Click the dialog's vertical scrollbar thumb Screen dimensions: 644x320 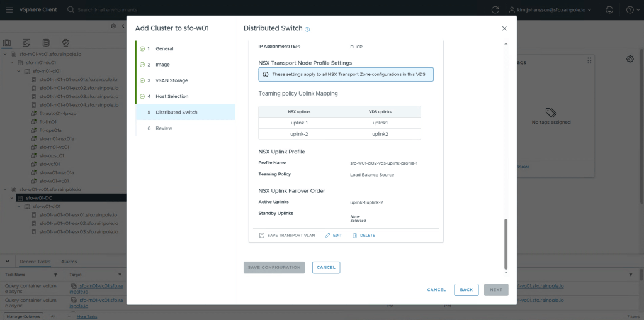point(506,244)
